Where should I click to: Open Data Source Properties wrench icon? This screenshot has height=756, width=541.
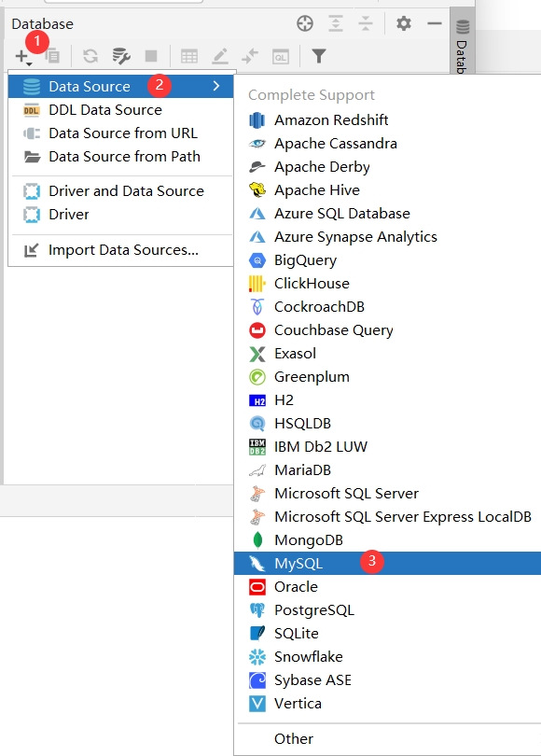tap(121, 56)
